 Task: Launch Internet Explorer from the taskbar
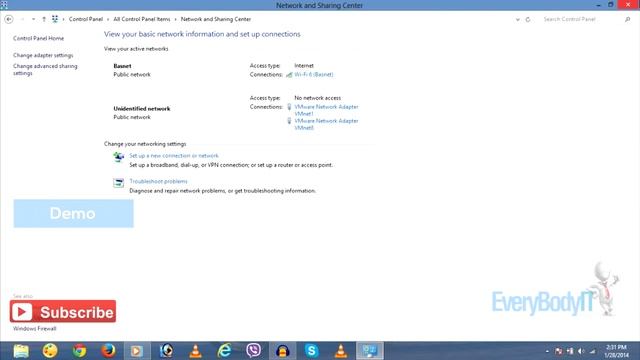click(224, 351)
